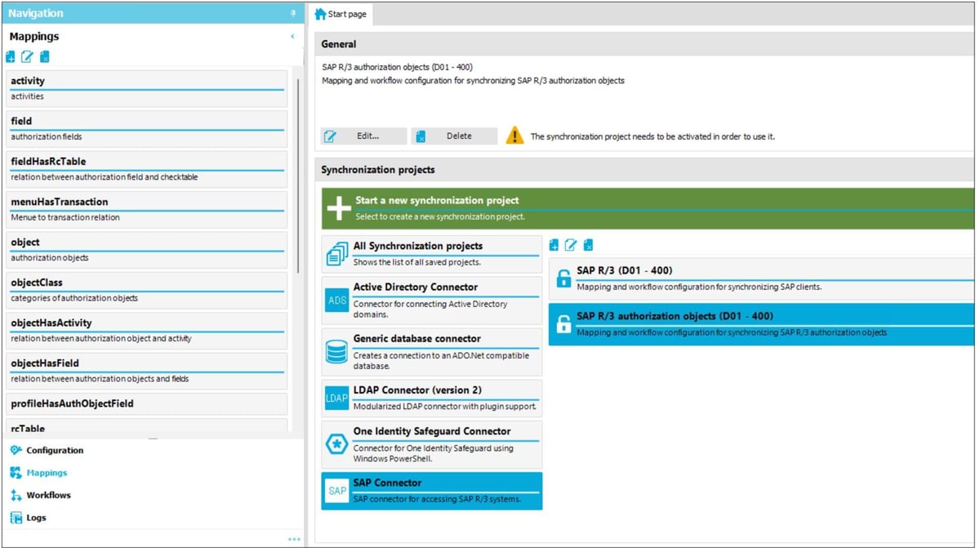Click the warning icon about project activation
The image size is (980, 548).
515,136
